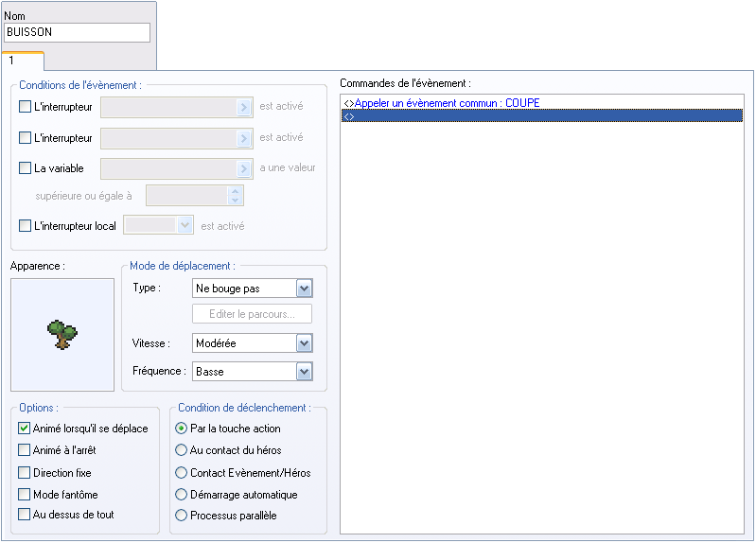
Task: Decrease the supérieure ou égale à value
Action: (235, 200)
